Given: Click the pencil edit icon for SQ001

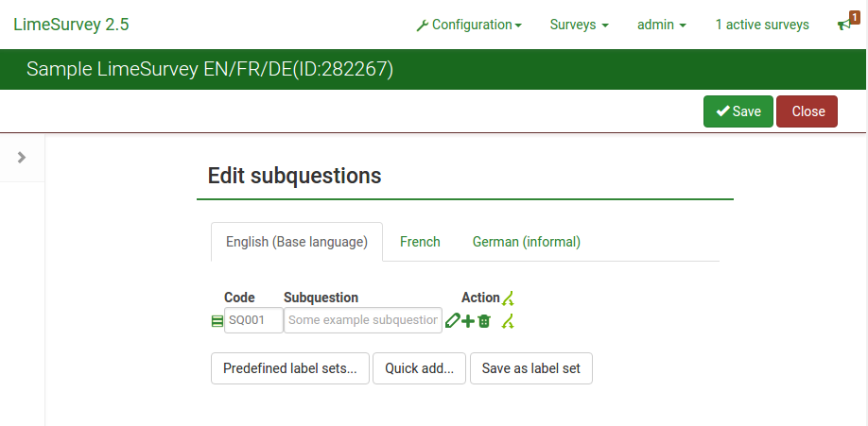Looking at the screenshot, I should pos(452,321).
